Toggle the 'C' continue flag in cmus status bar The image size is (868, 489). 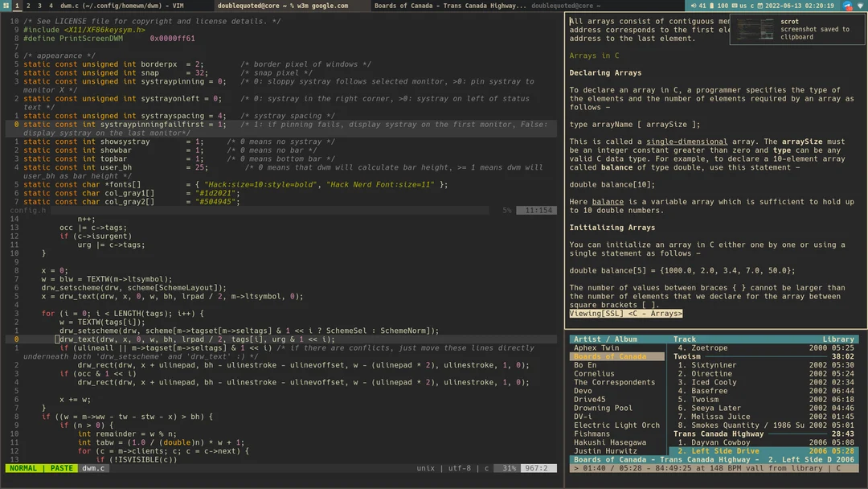pyautogui.click(x=838, y=468)
